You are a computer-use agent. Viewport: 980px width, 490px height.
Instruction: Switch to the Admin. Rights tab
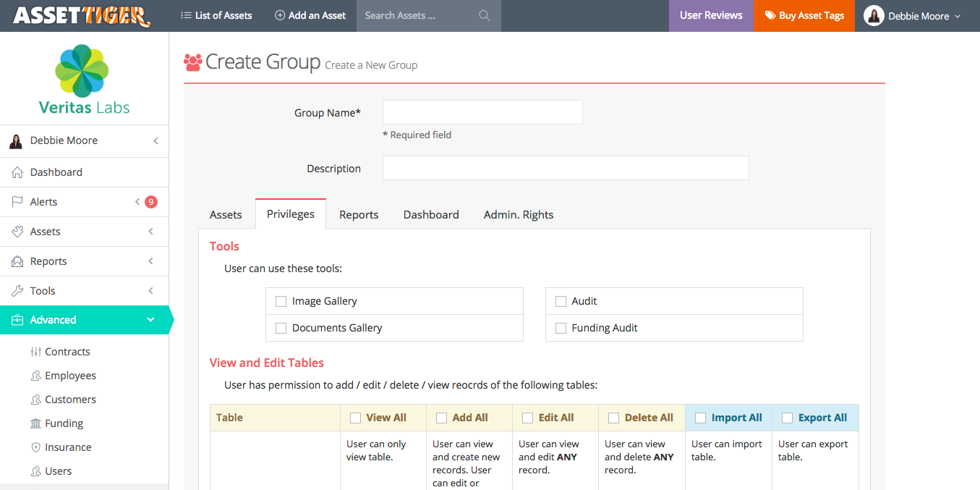519,214
